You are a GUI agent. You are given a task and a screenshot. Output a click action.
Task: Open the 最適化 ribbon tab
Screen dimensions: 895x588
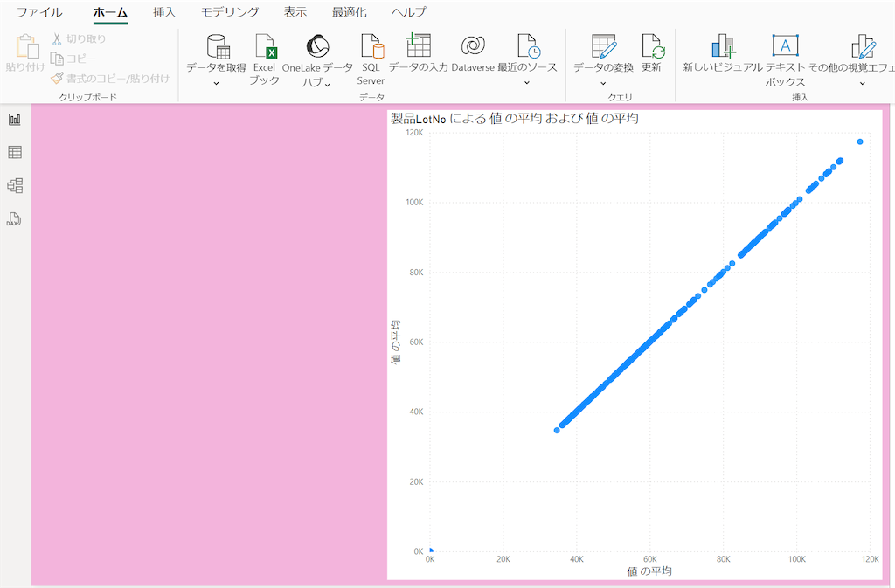349,12
